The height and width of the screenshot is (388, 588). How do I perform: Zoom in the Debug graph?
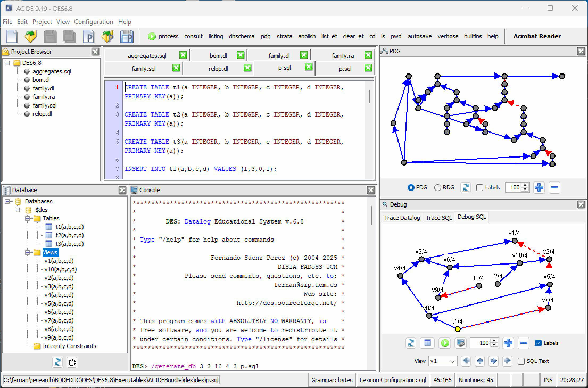[508, 343]
